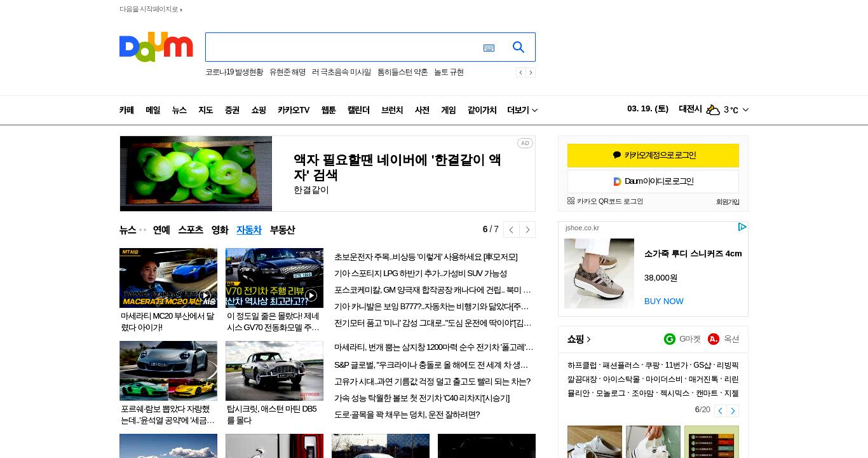
Task: Open the 쇼핑 section header in sidebar
Action: (579, 339)
